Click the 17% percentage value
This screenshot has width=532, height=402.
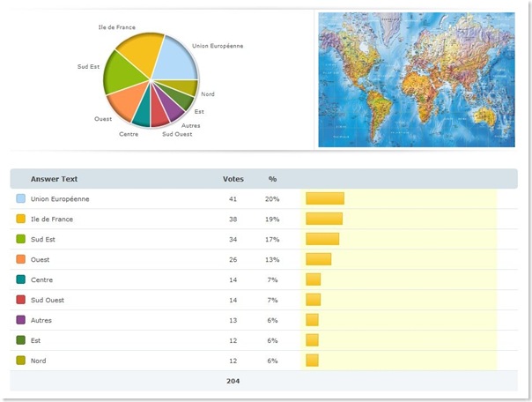[x=272, y=240]
